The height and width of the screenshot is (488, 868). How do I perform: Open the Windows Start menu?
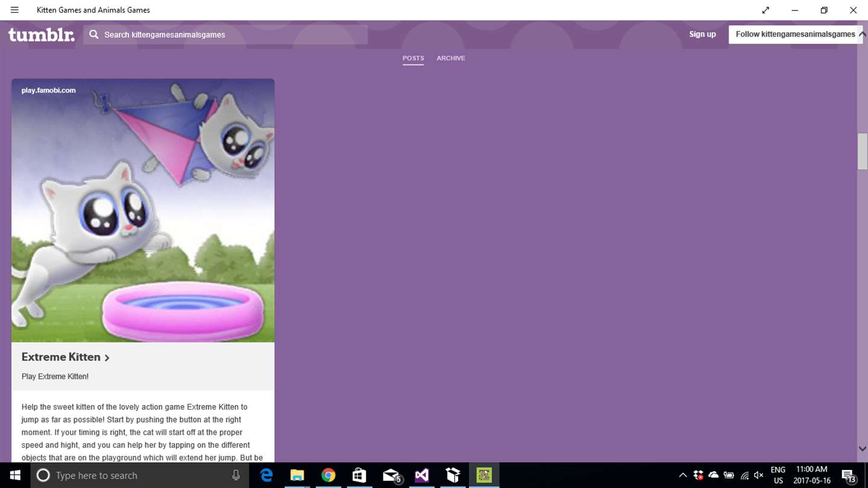[15, 475]
